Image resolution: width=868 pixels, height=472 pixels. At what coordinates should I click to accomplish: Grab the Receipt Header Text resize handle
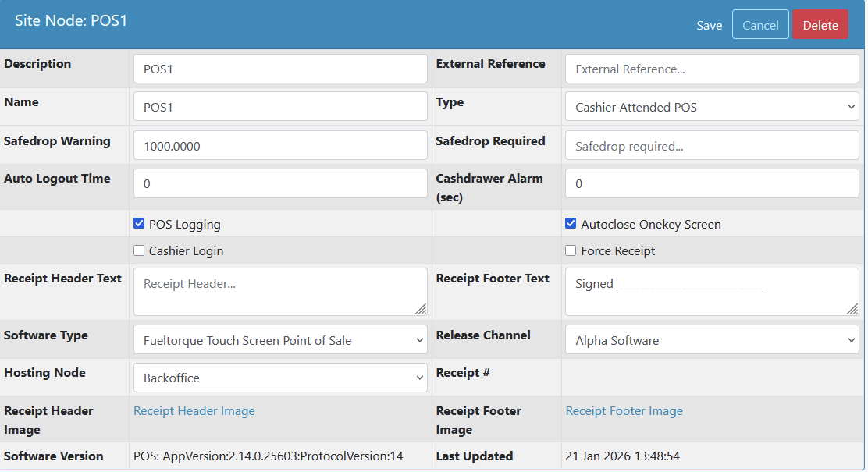(x=421, y=309)
